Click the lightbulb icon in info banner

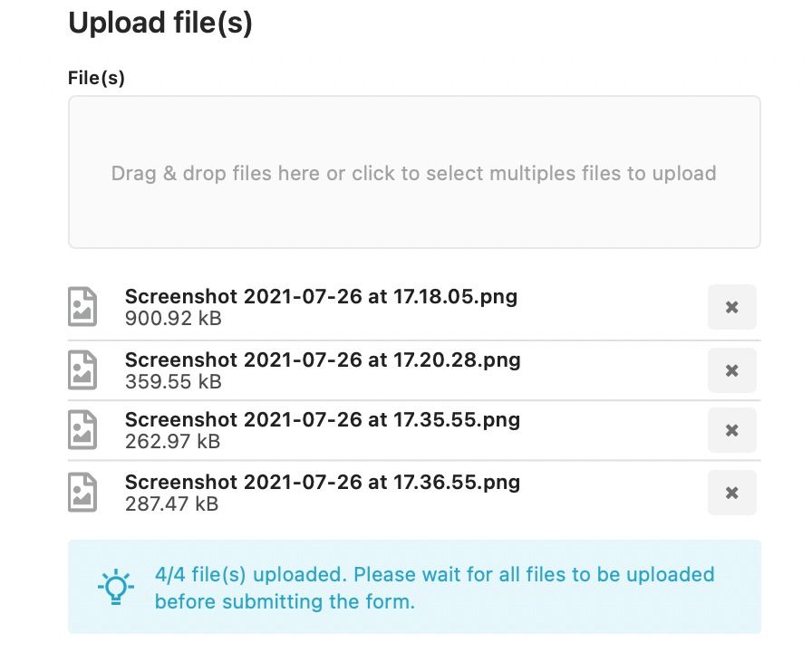[x=115, y=587]
